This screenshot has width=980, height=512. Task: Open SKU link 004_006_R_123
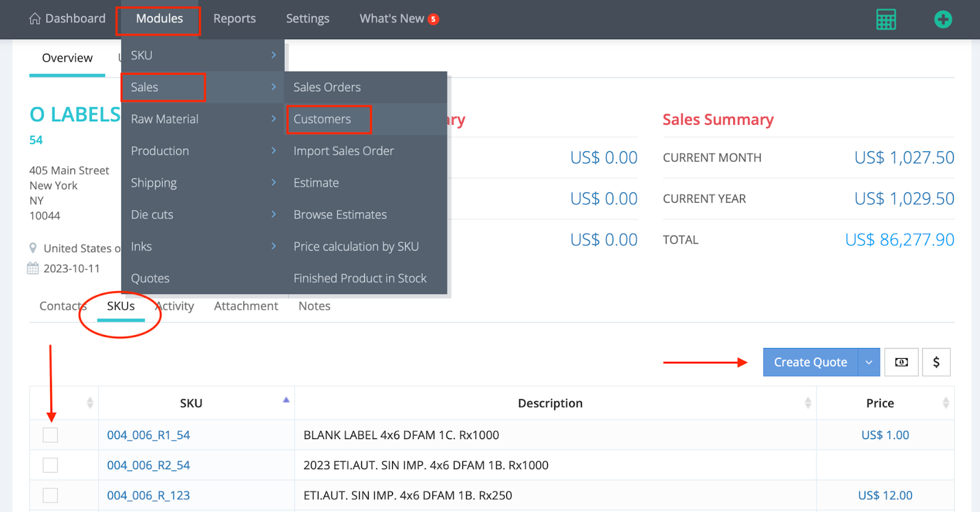coord(148,495)
